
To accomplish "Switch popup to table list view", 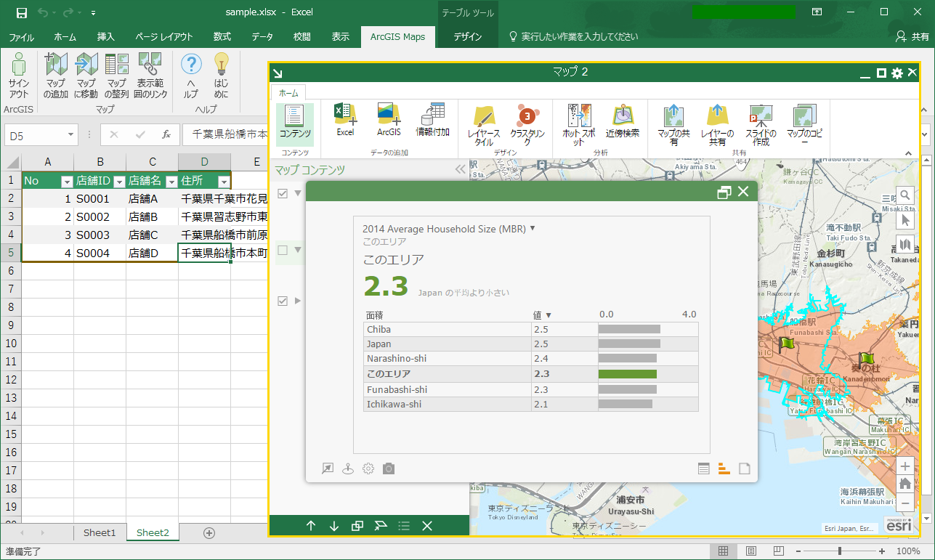I will coord(703,468).
